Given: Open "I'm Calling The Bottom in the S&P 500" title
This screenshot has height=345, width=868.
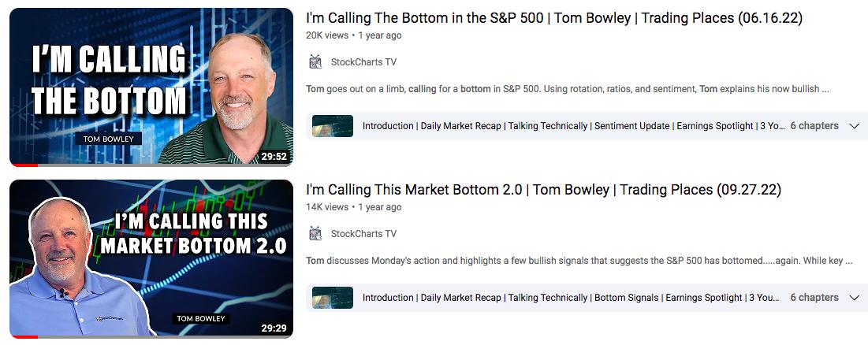Looking at the screenshot, I should tap(553, 18).
